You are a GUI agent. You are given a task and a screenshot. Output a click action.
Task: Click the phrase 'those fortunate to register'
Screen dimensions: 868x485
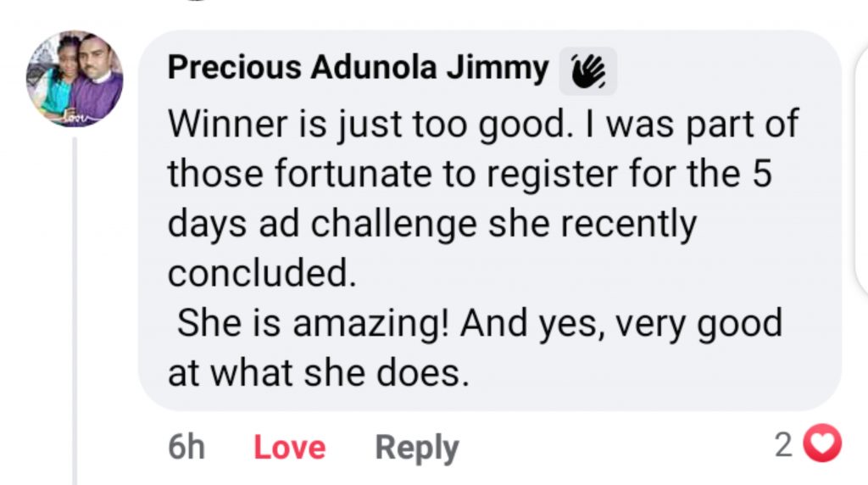[392, 175]
